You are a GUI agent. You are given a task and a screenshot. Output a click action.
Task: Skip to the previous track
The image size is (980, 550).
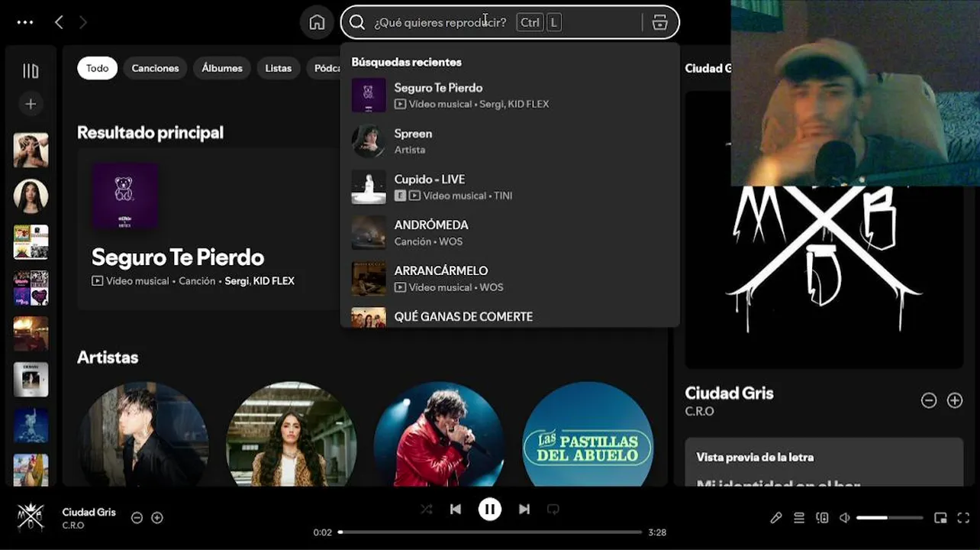tap(456, 509)
